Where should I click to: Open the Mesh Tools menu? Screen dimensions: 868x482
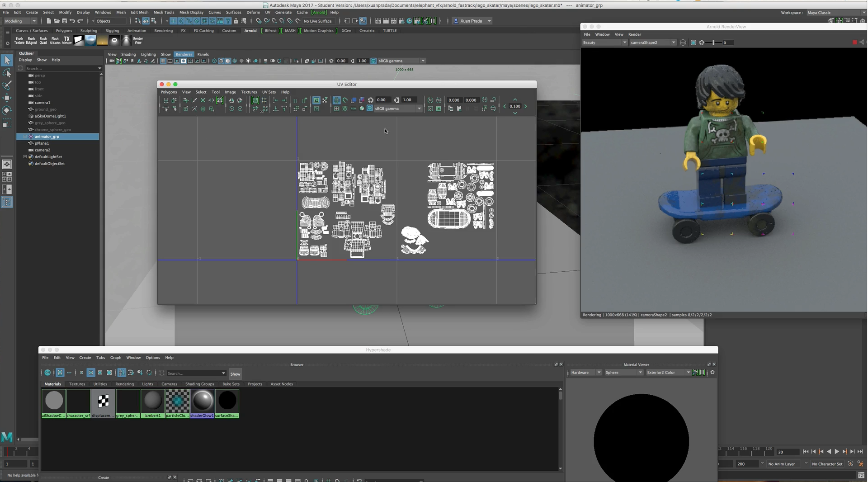pyautogui.click(x=164, y=12)
